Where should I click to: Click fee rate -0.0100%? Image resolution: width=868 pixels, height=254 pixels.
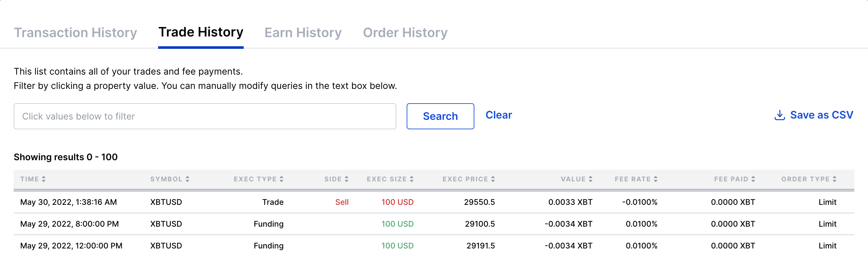click(x=640, y=202)
